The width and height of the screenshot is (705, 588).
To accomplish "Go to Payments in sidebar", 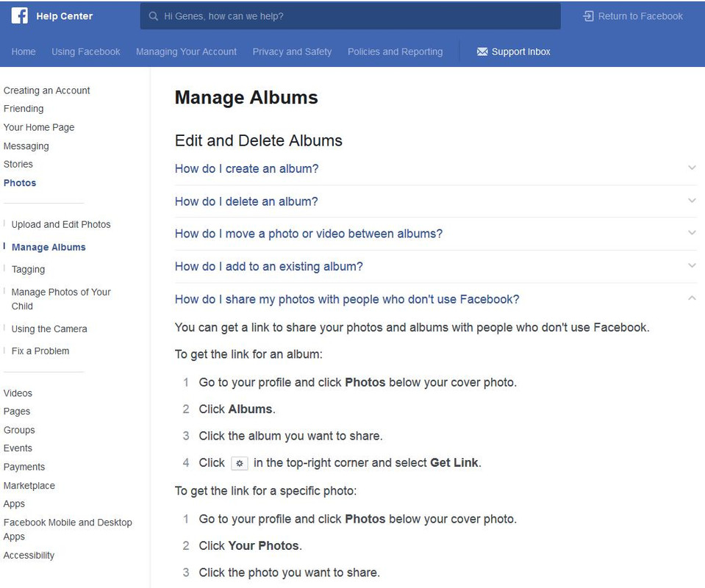I will tap(24, 467).
